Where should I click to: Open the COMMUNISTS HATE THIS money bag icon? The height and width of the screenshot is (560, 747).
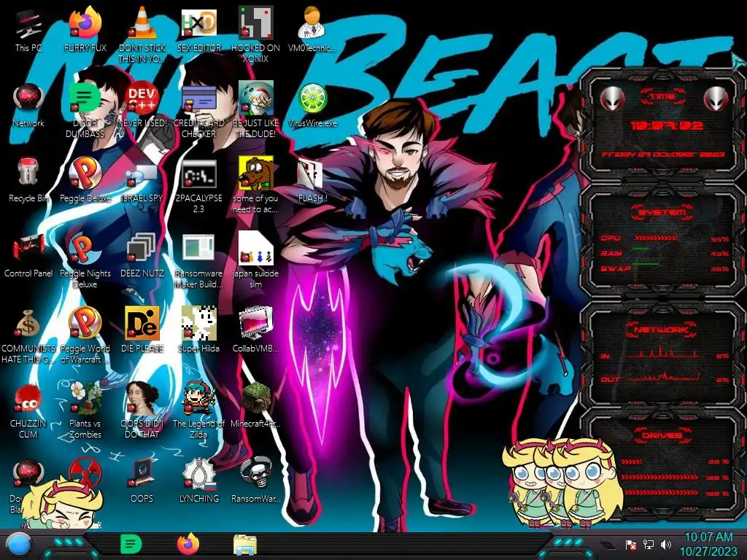point(28,324)
